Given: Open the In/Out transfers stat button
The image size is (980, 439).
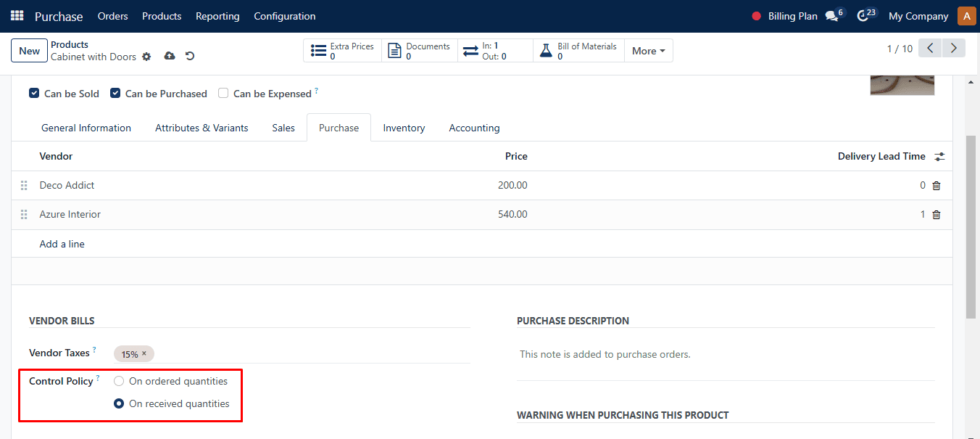Looking at the screenshot, I should [x=496, y=51].
